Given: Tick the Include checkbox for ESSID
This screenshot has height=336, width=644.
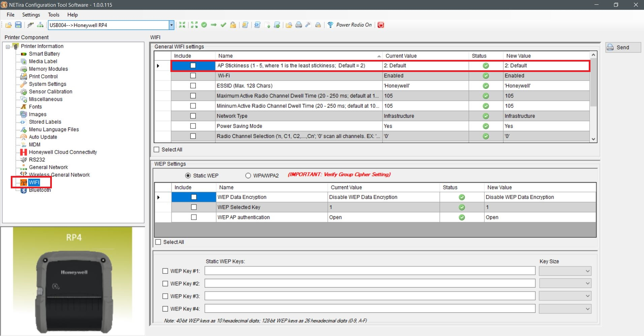Looking at the screenshot, I should point(193,86).
